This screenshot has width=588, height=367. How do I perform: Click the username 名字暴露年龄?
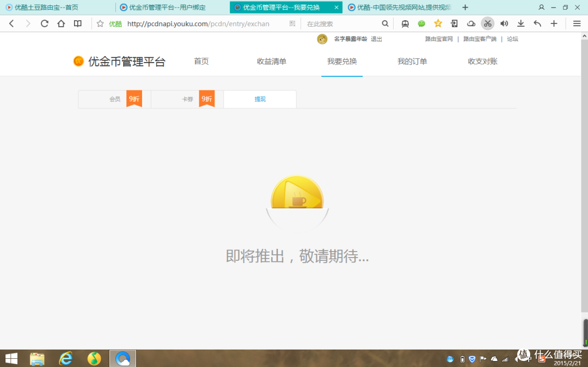pos(350,39)
